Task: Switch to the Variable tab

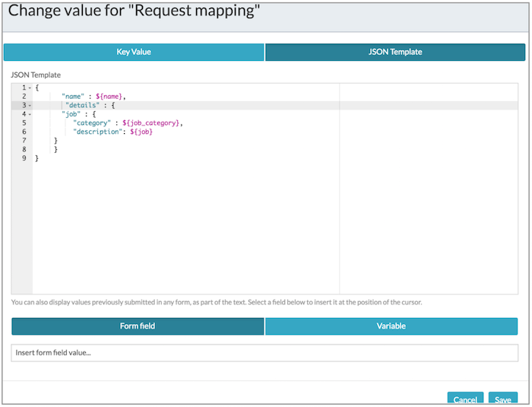Action: tap(391, 326)
